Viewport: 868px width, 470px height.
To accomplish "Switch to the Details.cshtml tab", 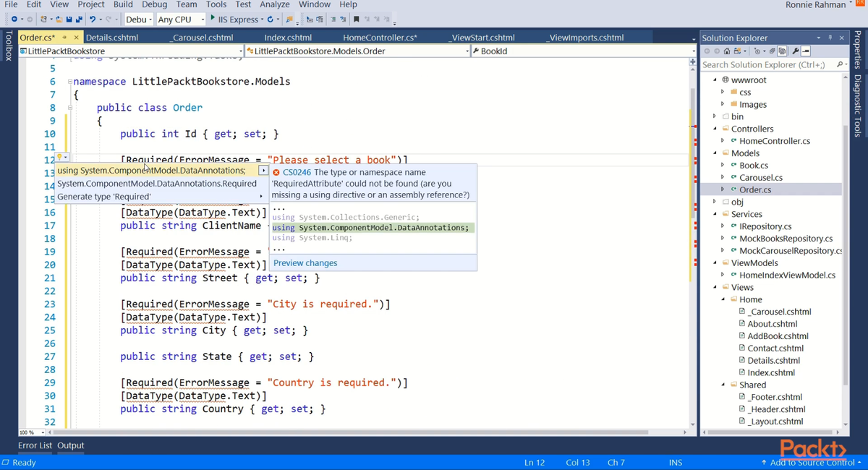I will (x=112, y=38).
